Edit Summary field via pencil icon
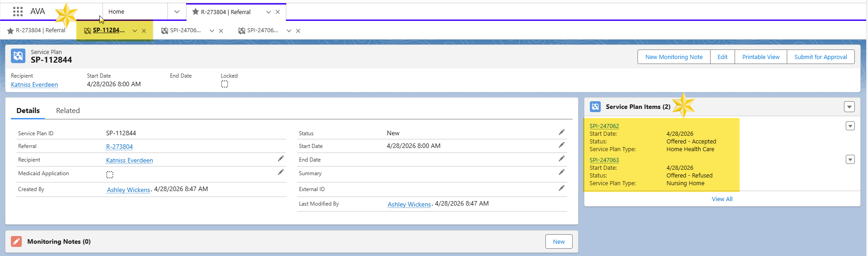The width and height of the screenshot is (868, 256). tap(562, 172)
